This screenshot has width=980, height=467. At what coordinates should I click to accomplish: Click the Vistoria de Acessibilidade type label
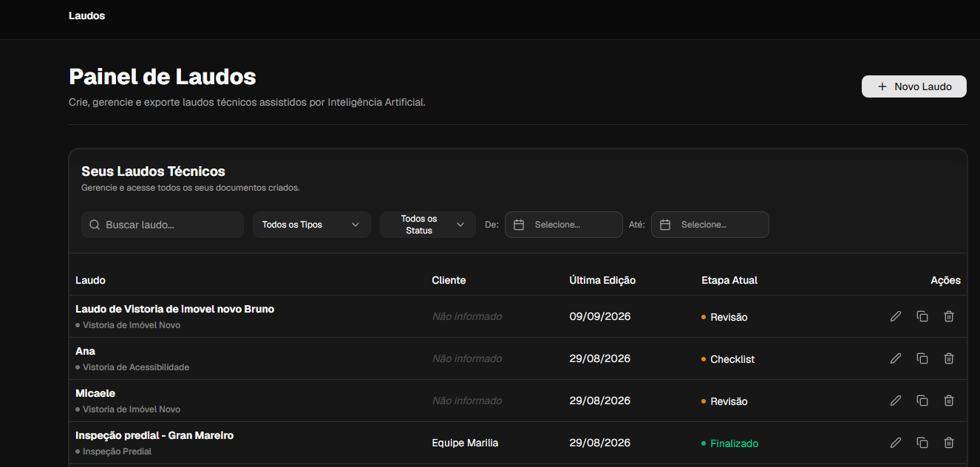pos(136,367)
